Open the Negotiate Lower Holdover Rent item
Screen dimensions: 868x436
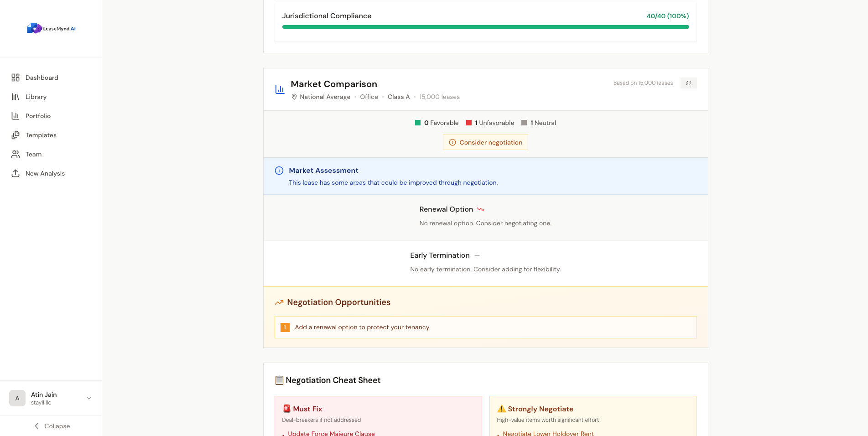coord(548,433)
